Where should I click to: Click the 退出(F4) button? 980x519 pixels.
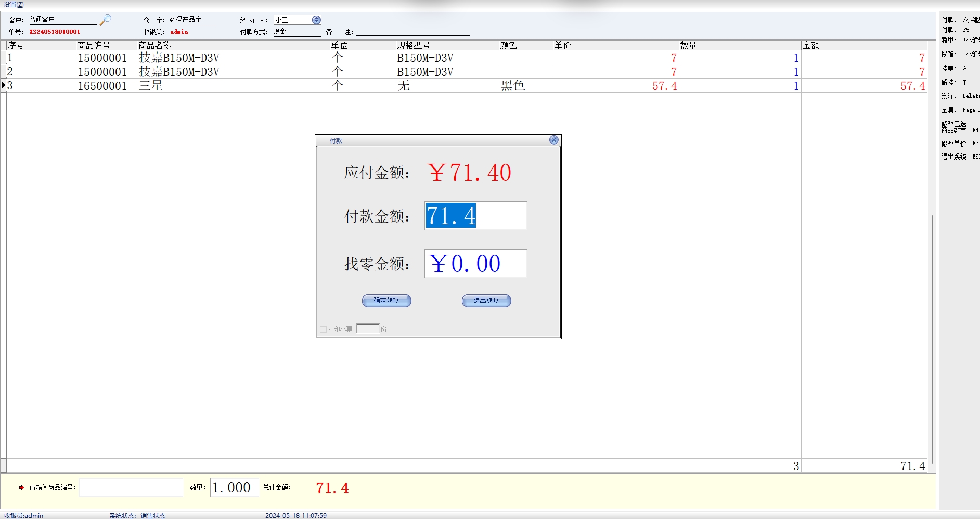pyautogui.click(x=486, y=301)
